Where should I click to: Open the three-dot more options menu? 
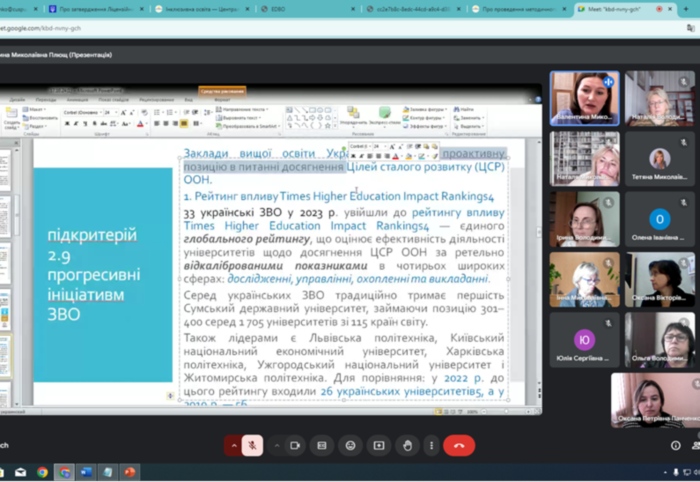coord(431,445)
